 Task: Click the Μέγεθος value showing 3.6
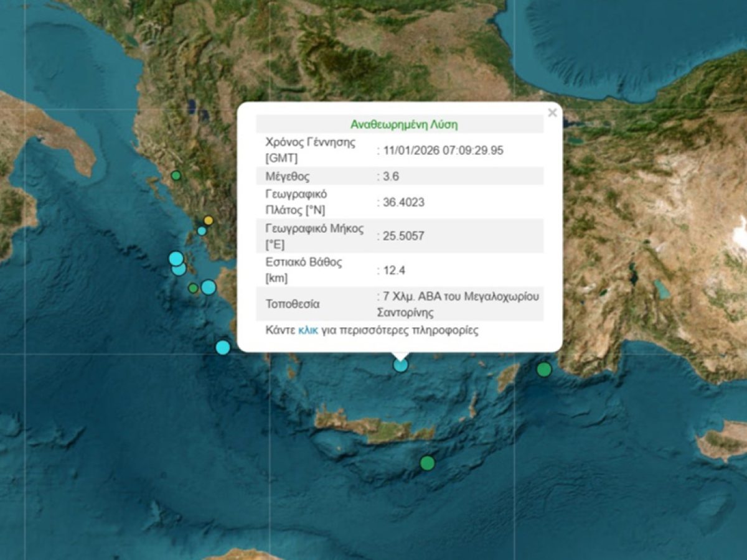(x=391, y=178)
